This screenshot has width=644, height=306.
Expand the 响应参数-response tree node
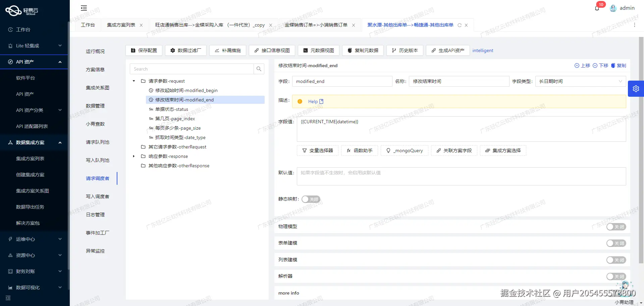click(x=133, y=156)
